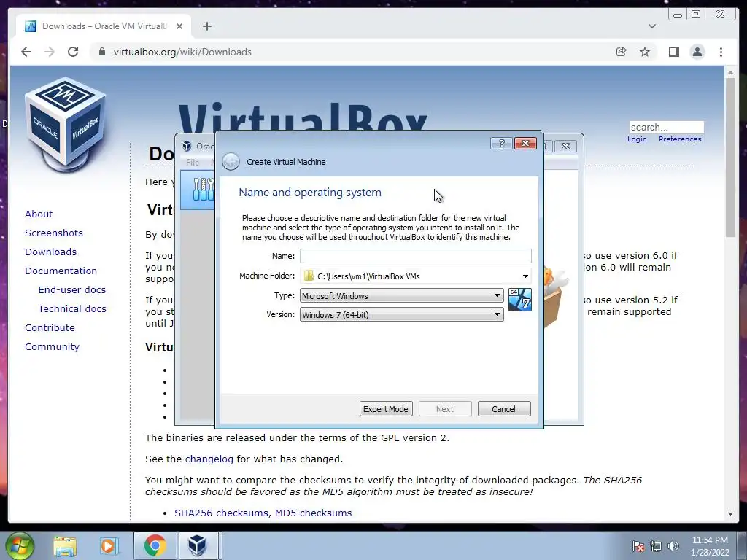747x560 pixels.
Task: Open the Chrome tab search chevron
Action: click(652, 26)
